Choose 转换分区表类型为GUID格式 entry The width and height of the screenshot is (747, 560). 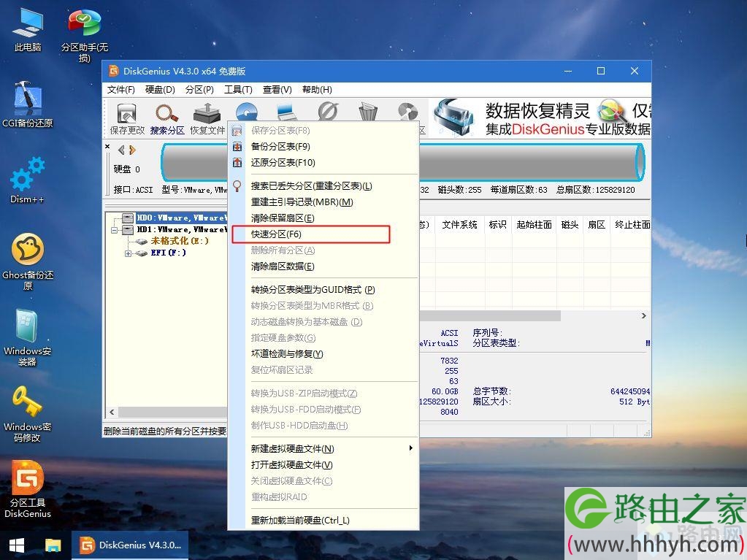323,290
